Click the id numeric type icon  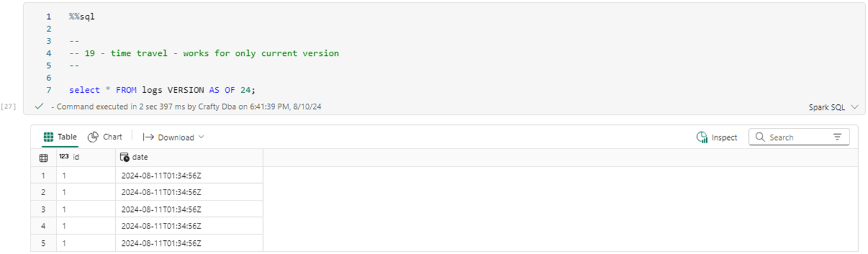[x=64, y=157]
